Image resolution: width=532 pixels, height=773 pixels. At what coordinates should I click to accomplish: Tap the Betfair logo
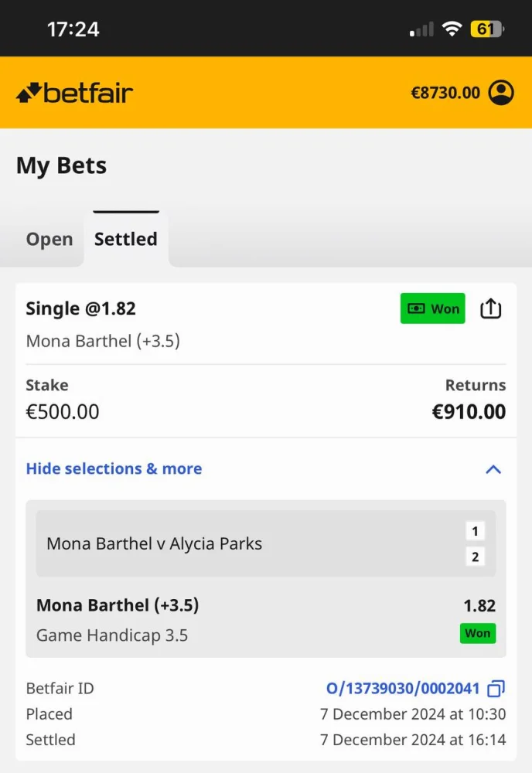tap(74, 93)
